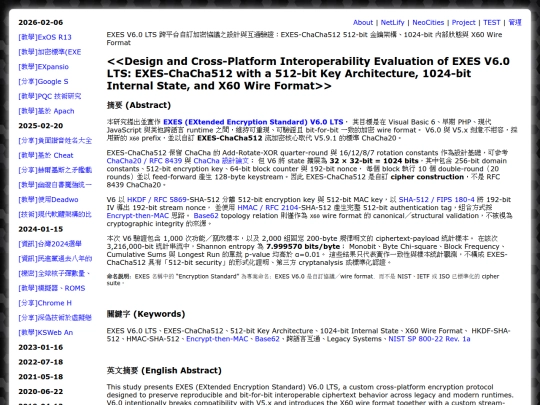Open the [教學]ExOS R13 sidebar article
The image size is (540, 405).
click(x=45, y=37)
